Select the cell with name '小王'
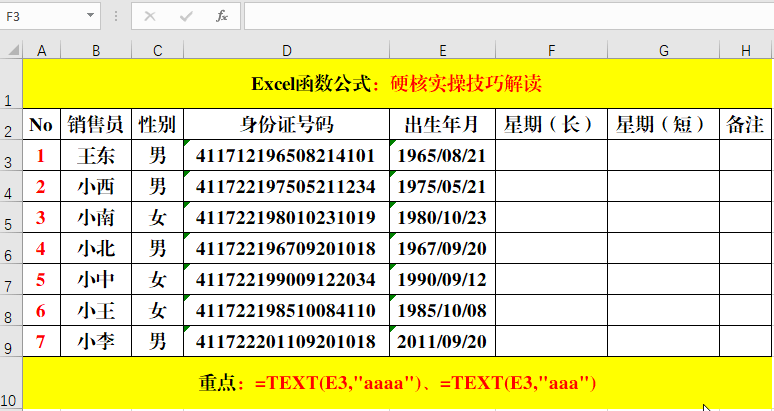774x411 pixels. 96,310
